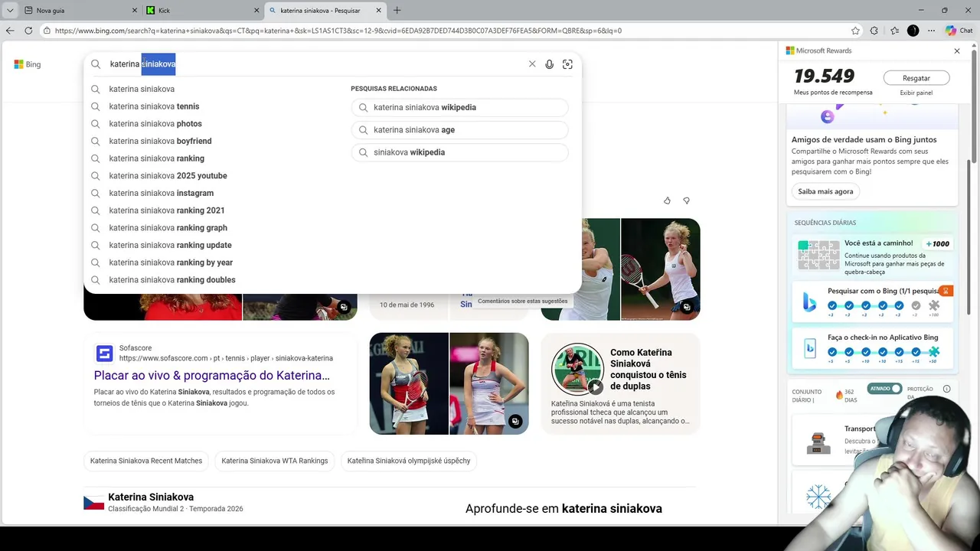Open a new browser tab

click(397, 11)
